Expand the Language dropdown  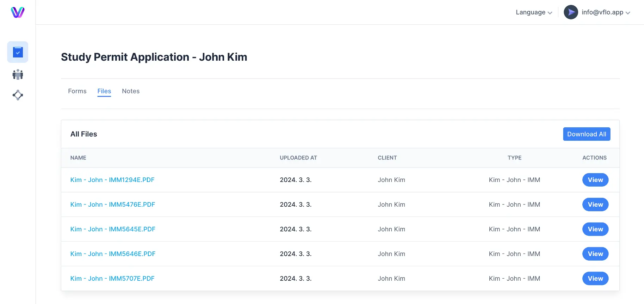coord(534,12)
